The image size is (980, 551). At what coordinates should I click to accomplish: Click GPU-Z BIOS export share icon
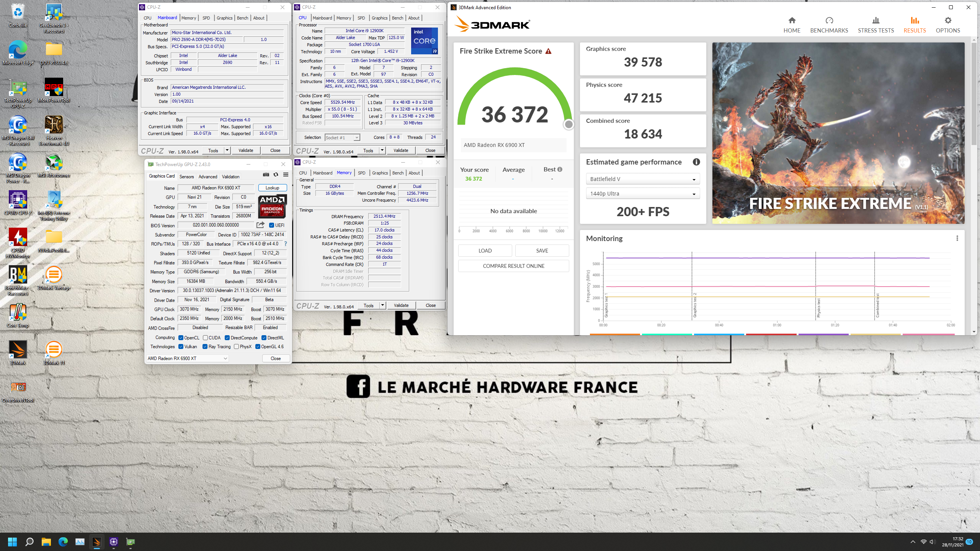[260, 225]
